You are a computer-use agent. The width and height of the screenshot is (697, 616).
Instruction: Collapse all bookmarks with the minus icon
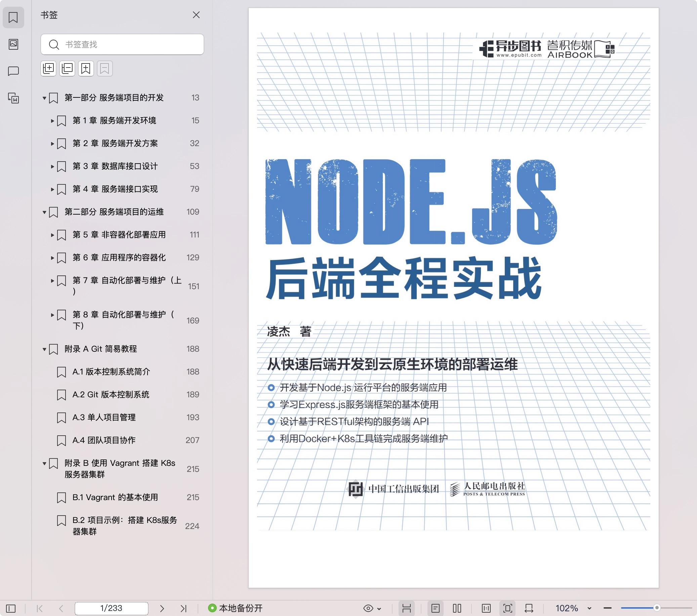point(67,69)
